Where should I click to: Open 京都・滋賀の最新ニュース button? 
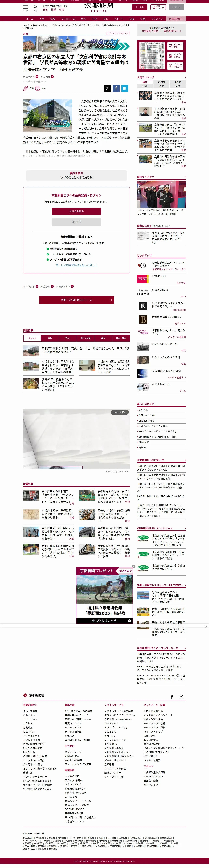pyautogui.click(x=77, y=300)
